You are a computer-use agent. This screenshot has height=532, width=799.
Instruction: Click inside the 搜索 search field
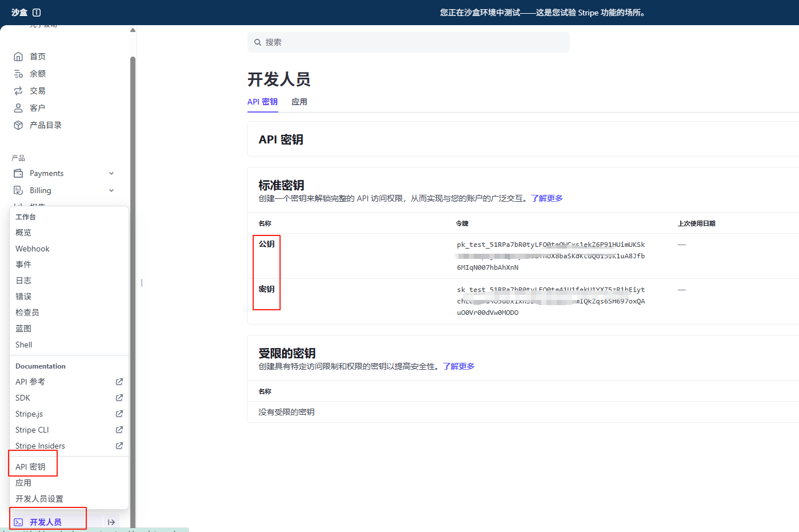pos(408,42)
